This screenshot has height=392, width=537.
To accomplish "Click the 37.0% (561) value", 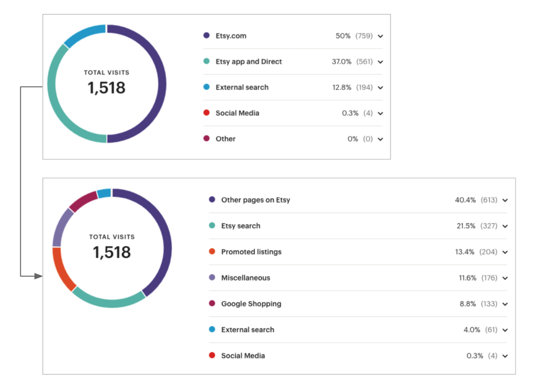I will tap(352, 61).
